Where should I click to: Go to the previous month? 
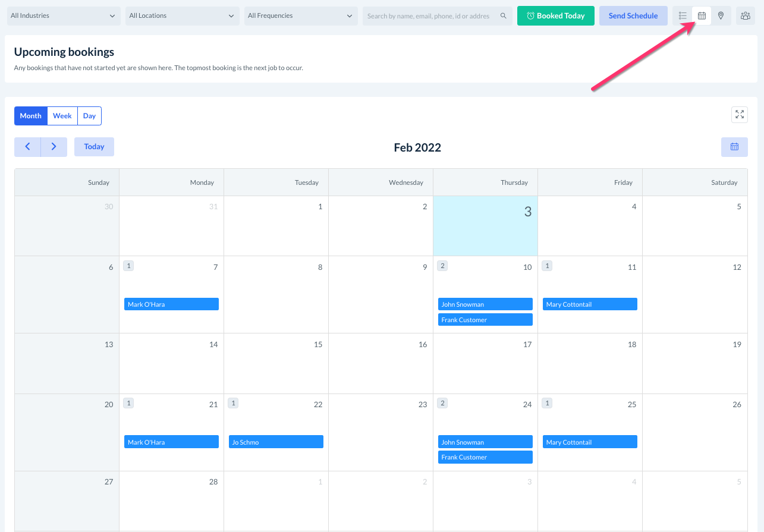[27, 147]
